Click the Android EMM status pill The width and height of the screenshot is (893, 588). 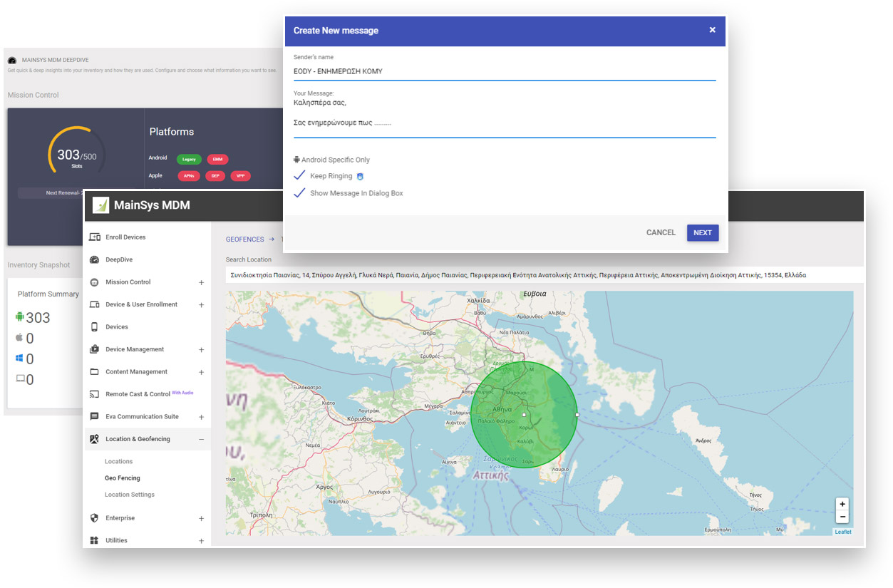(217, 159)
